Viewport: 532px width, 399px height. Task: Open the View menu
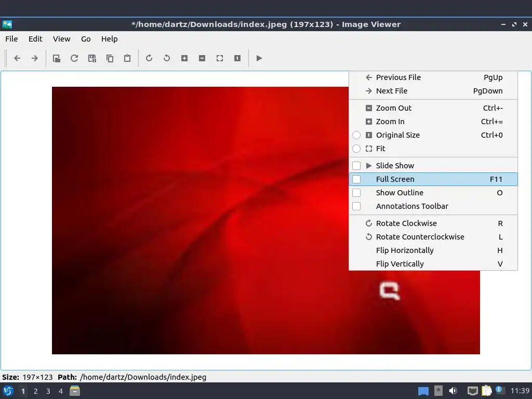[x=61, y=39]
